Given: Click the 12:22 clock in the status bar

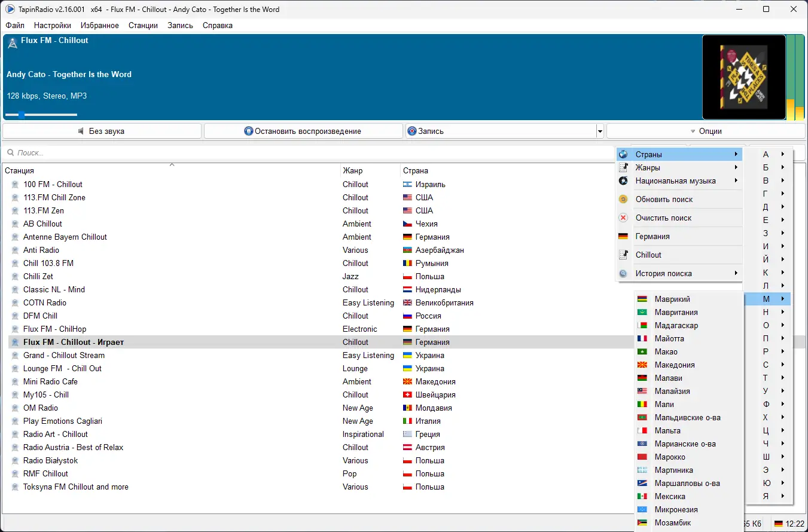Looking at the screenshot, I should [x=795, y=524].
